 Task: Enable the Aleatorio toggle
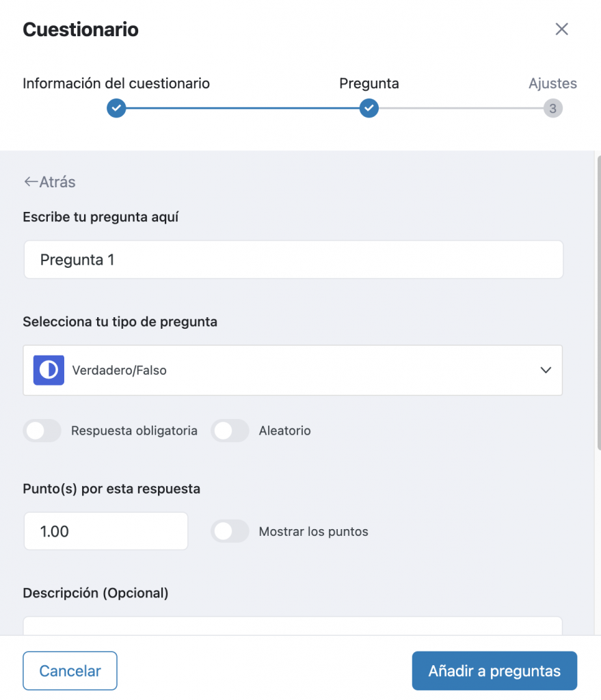click(x=230, y=431)
